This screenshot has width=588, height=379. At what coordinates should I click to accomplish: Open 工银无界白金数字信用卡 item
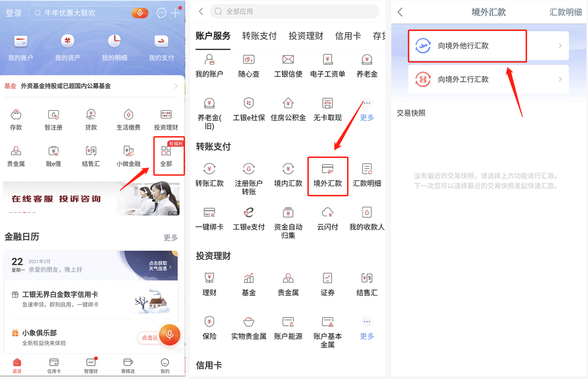[91, 299]
